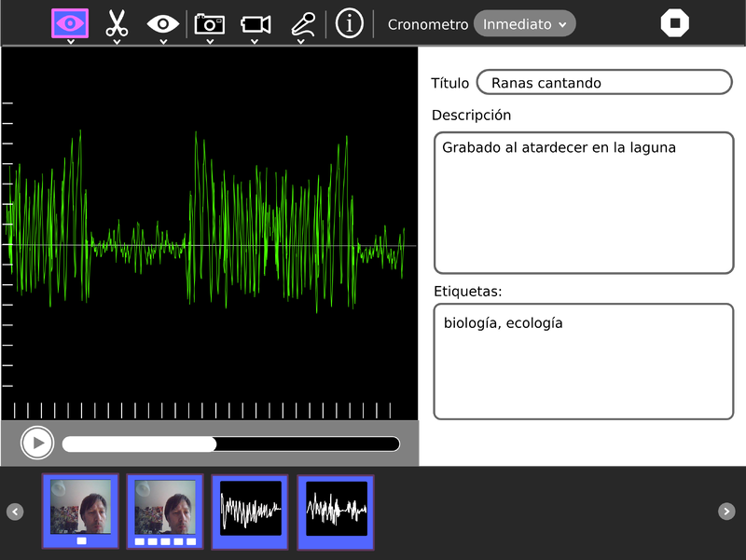Click the audio playback progress bar
Screen dimensions: 746x560
click(x=231, y=444)
